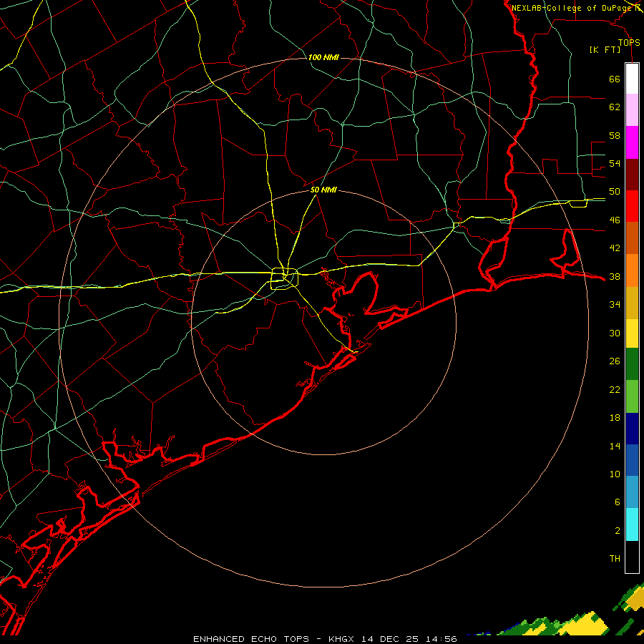Click the 38 value on the legend
This screenshot has width=644, height=644.
coord(615,276)
